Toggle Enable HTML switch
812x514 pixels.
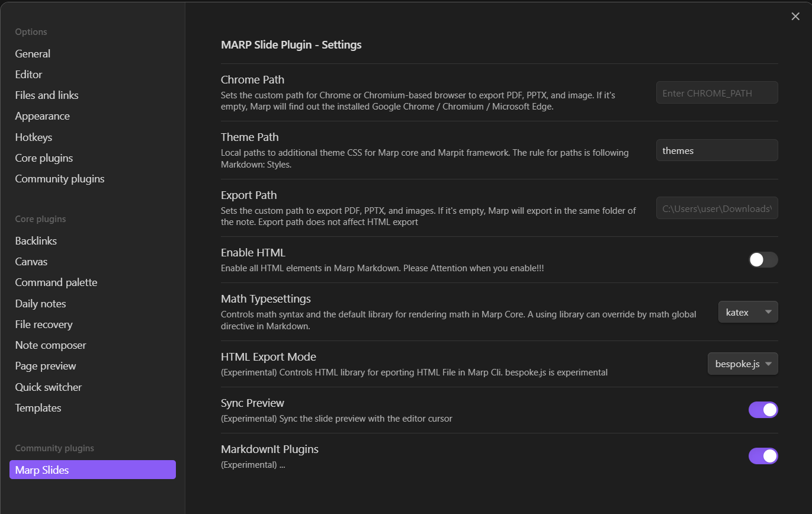click(x=763, y=259)
